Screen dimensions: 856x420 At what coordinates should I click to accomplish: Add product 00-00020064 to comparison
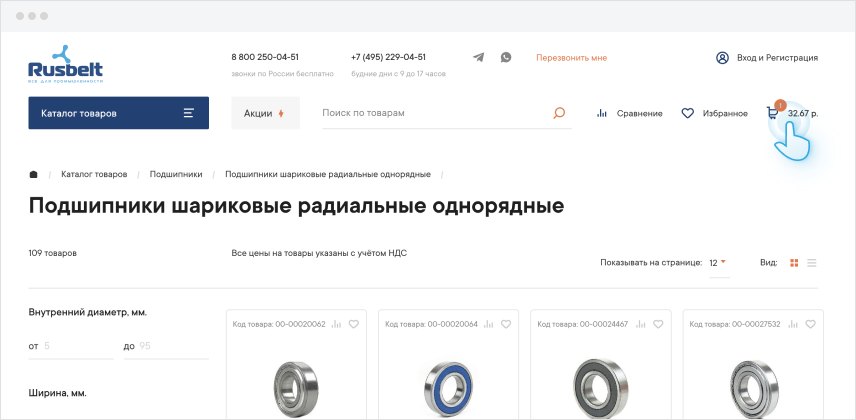[488, 324]
